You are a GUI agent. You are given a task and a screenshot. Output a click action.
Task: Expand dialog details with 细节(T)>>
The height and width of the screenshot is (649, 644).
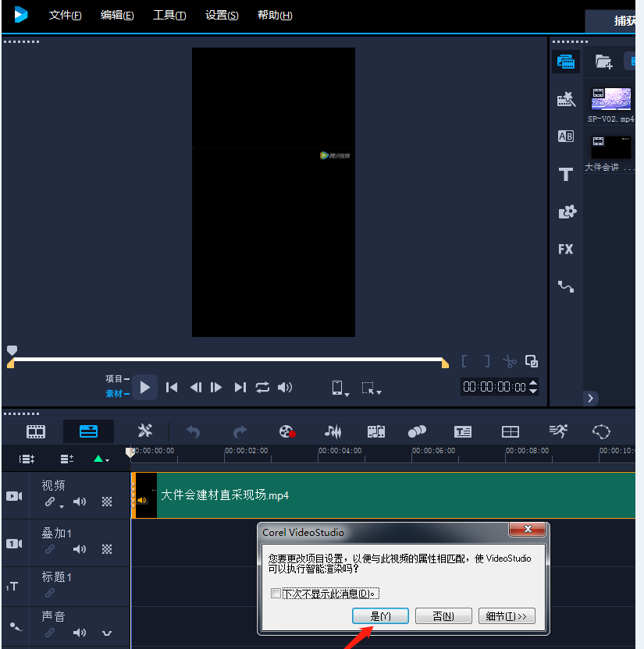click(x=507, y=616)
